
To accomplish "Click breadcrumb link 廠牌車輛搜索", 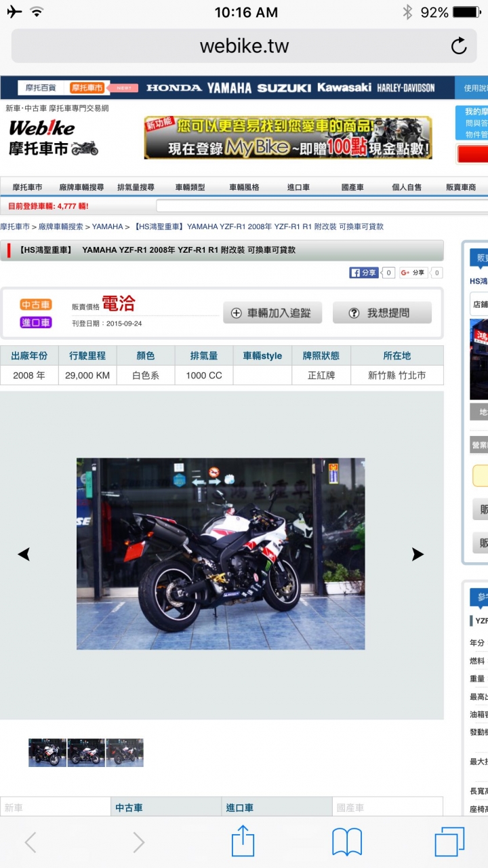I will pos(61,226).
